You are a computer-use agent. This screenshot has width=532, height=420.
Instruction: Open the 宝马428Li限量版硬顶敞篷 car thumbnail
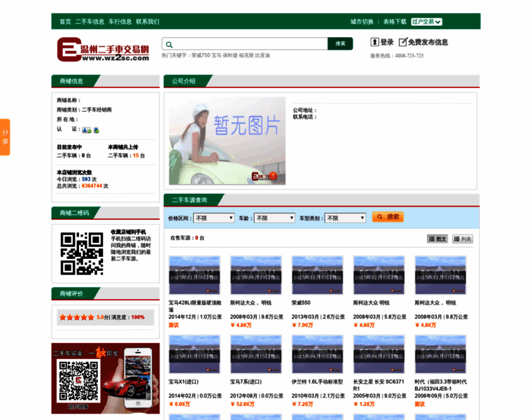[x=195, y=275]
